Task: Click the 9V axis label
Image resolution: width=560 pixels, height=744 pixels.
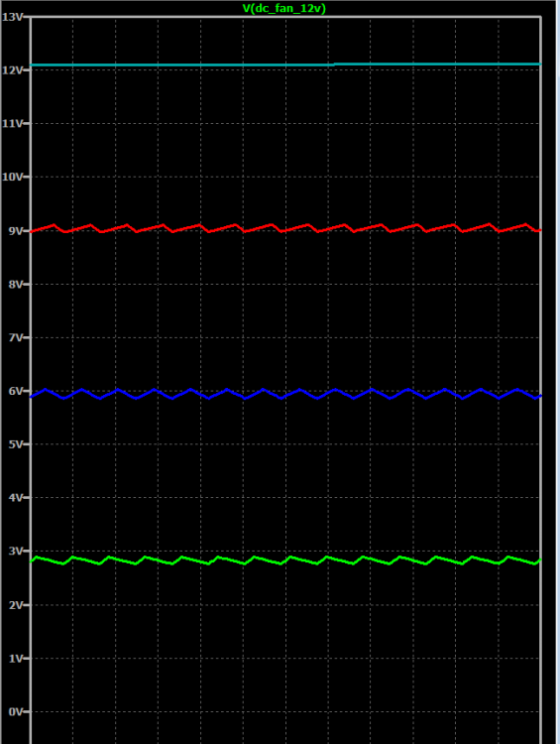Action: click(x=15, y=231)
